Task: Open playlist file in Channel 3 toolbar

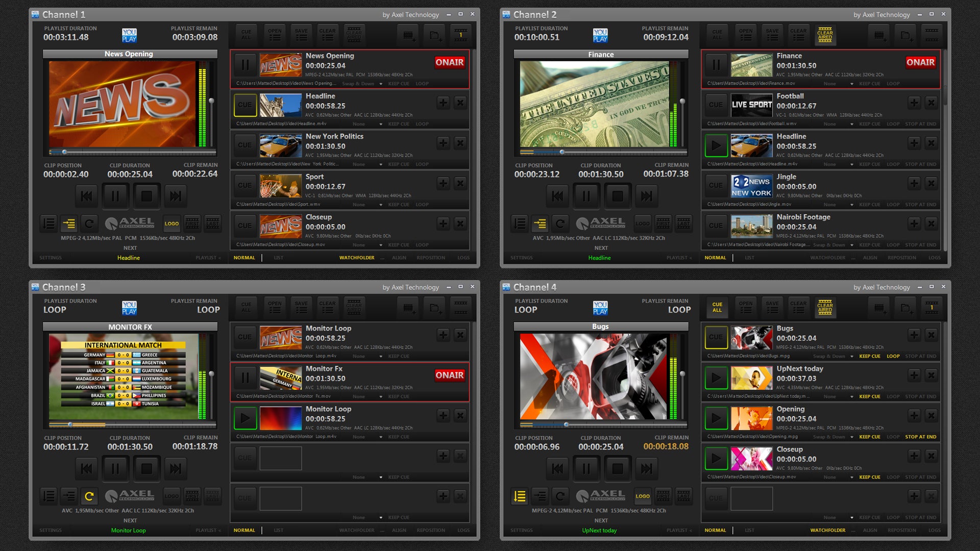Action: point(275,307)
